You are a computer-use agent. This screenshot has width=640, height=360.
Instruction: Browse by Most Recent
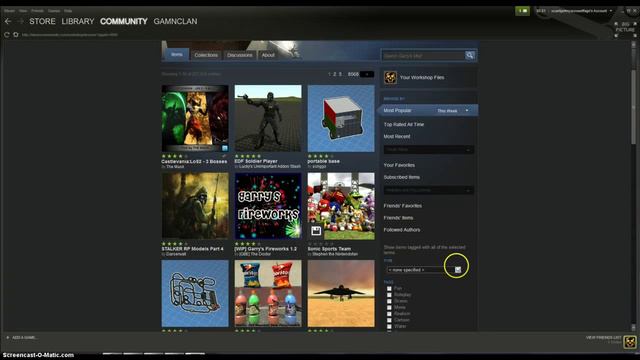point(397,136)
